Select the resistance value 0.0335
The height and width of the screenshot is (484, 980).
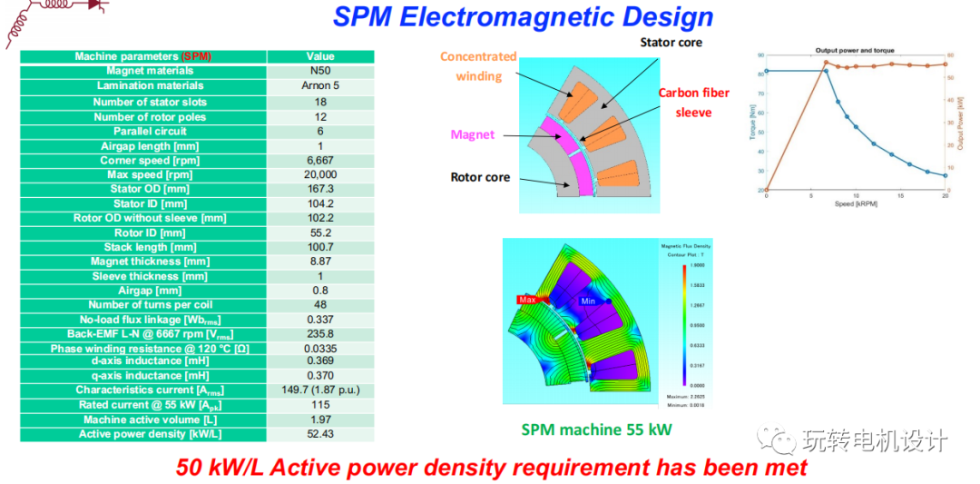point(320,349)
